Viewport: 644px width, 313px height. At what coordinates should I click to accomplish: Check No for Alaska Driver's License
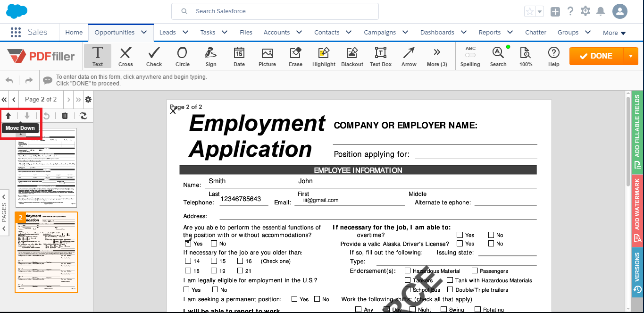(491, 243)
